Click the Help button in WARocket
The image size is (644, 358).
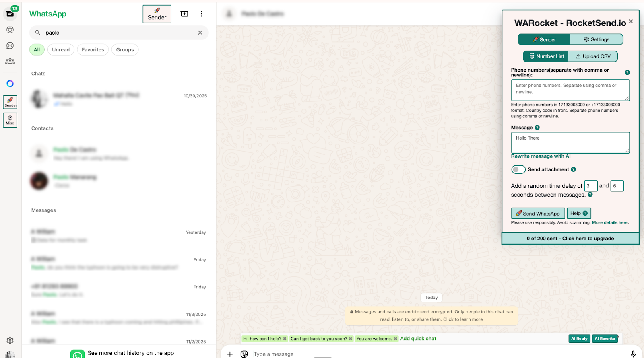point(579,213)
